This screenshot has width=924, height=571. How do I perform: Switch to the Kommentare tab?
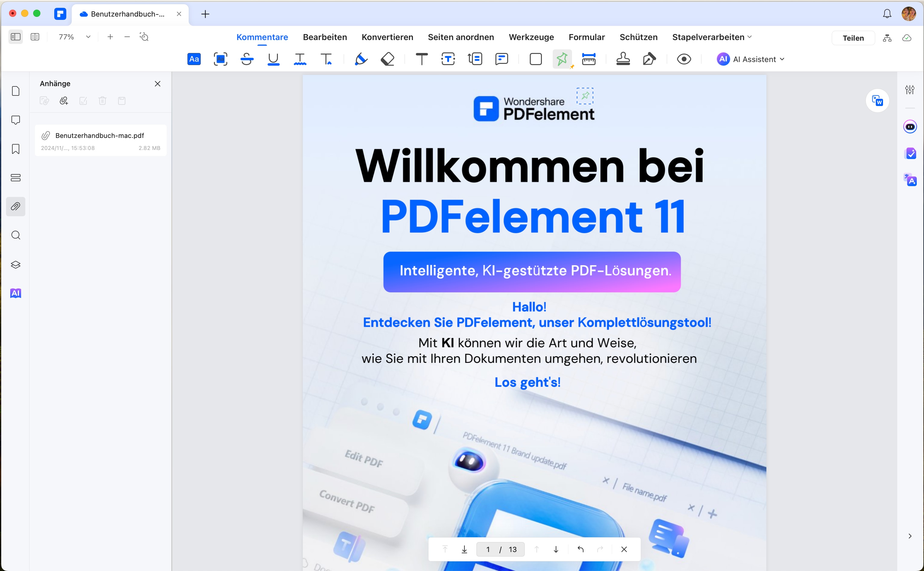(262, 37)
